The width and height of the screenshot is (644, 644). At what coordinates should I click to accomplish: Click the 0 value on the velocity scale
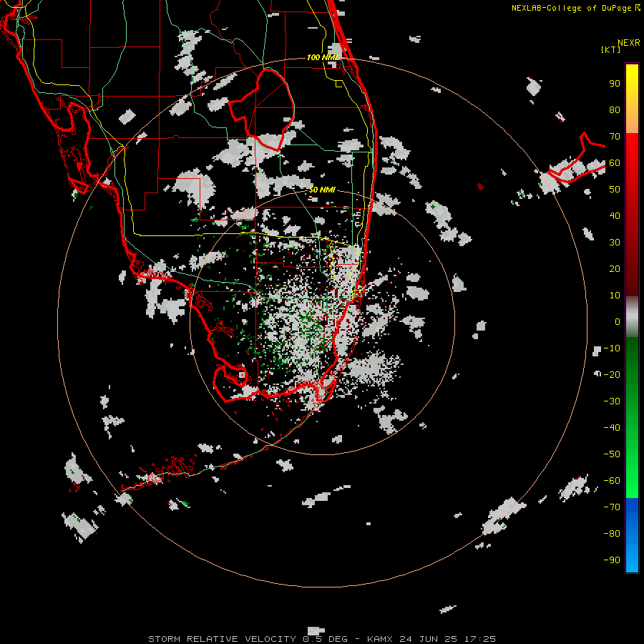pos(618,321)
